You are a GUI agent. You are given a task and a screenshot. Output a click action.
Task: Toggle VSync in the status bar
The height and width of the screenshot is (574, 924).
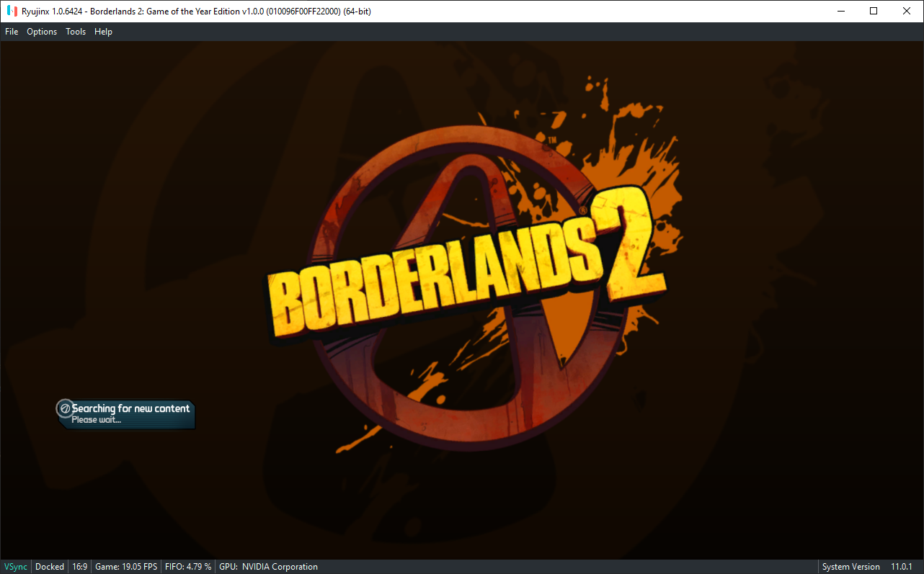[x=15, y=567]
